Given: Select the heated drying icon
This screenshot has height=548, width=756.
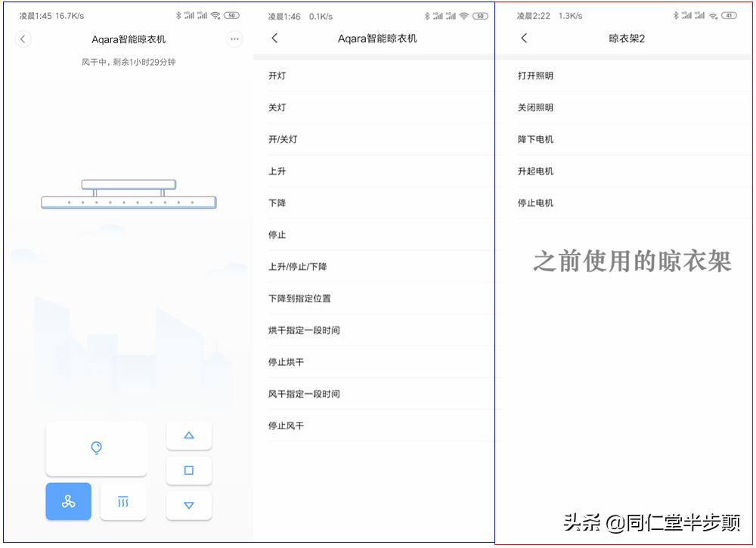Looking at the screenshot, I should [x=123, y=501].
